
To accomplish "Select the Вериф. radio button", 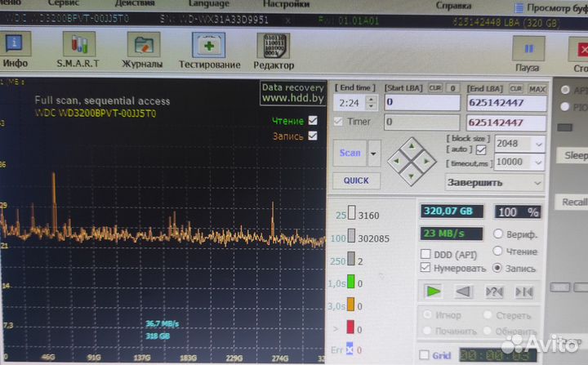I will click(498, 235).
